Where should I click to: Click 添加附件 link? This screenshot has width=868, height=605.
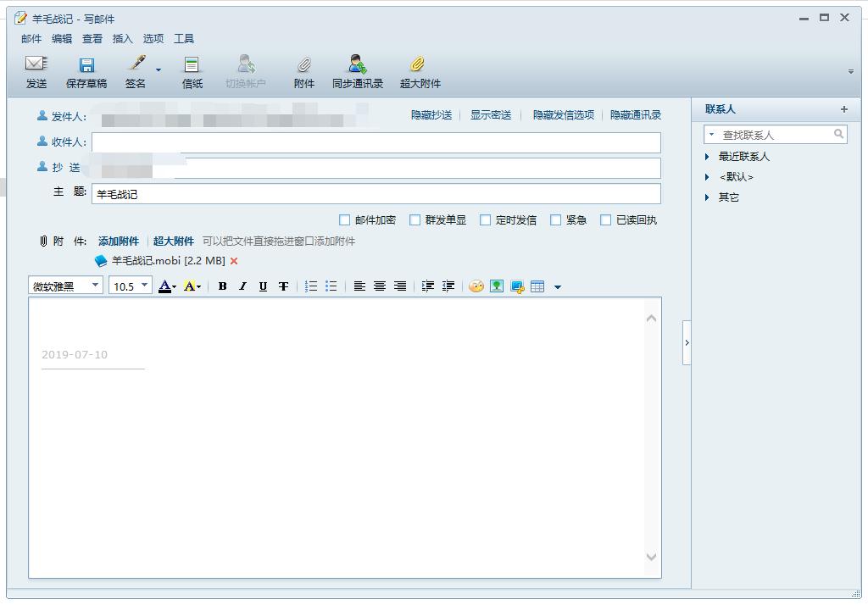click(119, 241)
